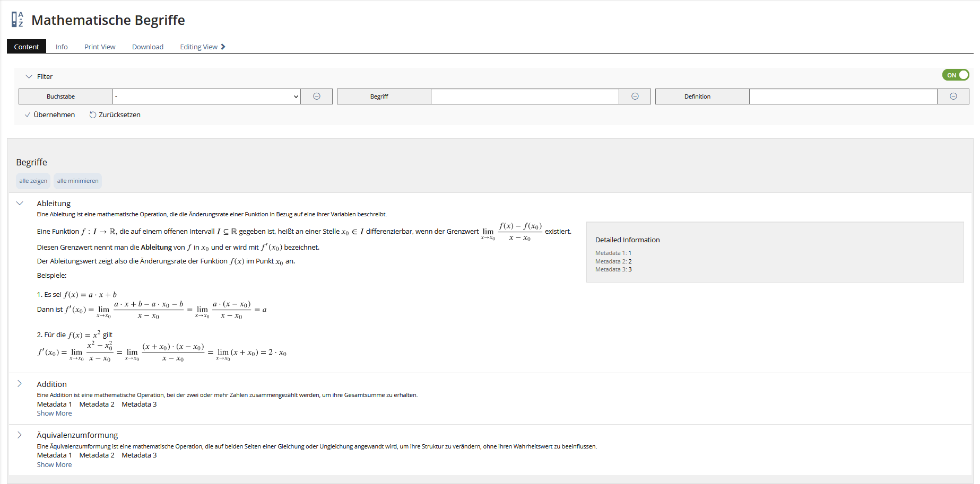Remove the Buchstabe filter with minus icon
Image resolution: width=980 pixels, height=484 pixels.
coord(316,96)
